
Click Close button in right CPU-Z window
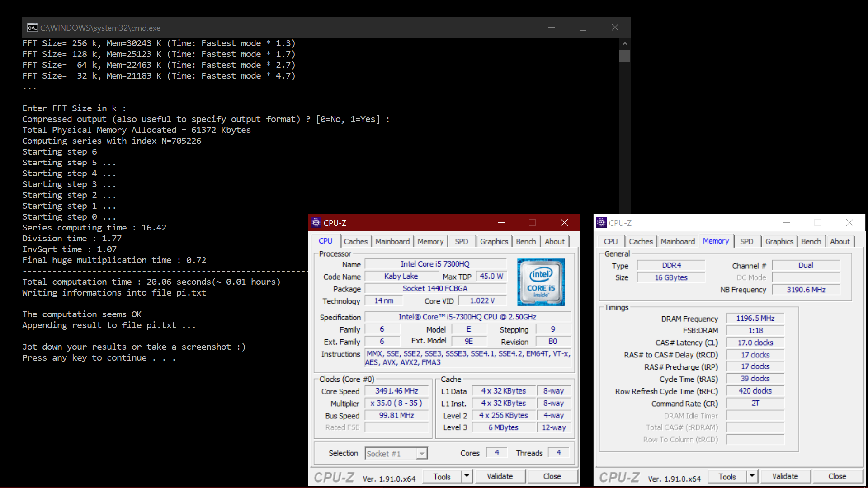[837, 476]
